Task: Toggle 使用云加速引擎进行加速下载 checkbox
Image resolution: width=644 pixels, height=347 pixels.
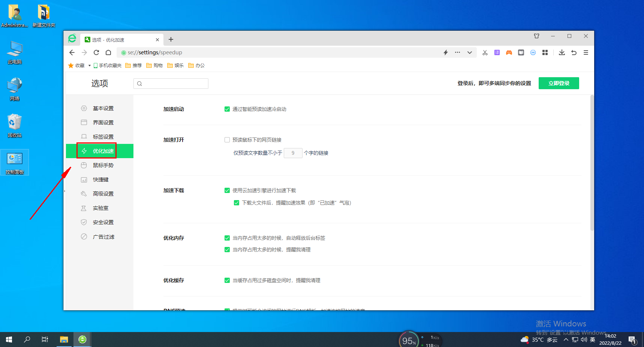Action: point(227,190)
